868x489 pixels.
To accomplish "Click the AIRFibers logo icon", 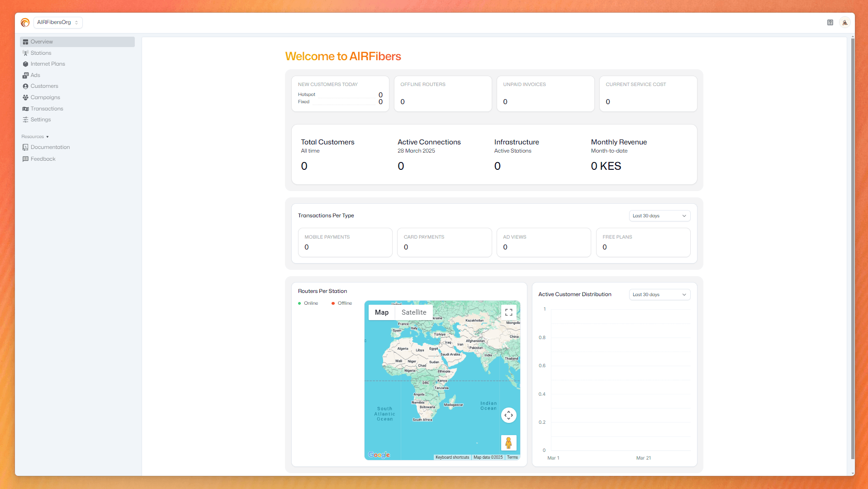I will coord(25,23).
